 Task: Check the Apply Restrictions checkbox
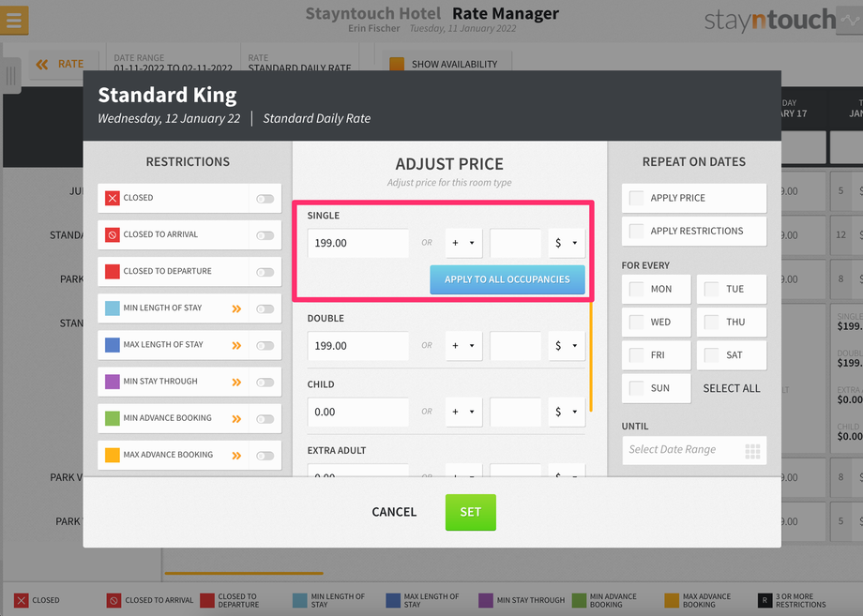637,231
